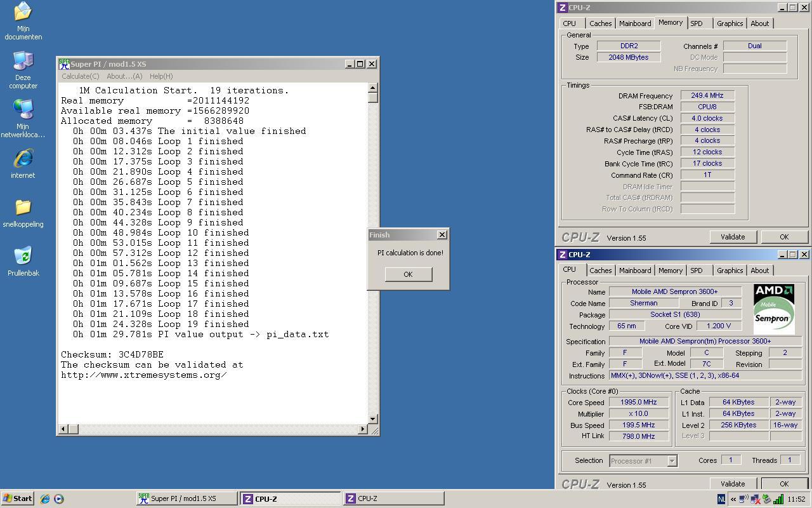Click Validate in top CPU-Z Memory window
The width and height of the screenshot is (812, 508).
[x=733, y=237]
